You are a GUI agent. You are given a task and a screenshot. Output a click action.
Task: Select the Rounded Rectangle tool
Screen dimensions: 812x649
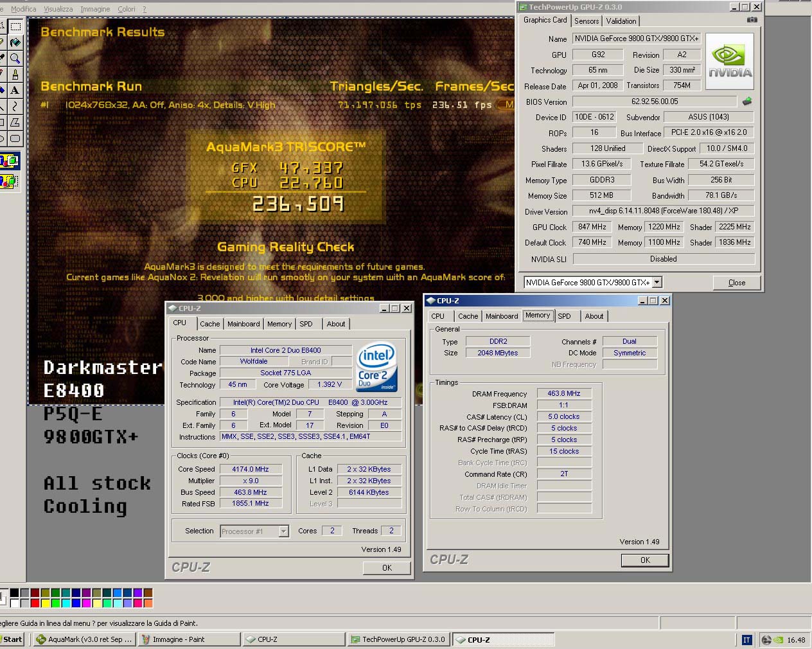pyautogui.click(x=15, y=138)
